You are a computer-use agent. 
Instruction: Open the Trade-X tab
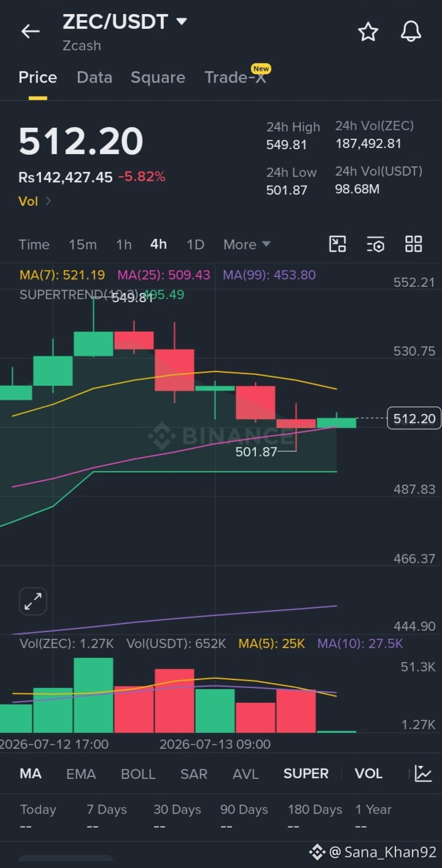(x=236, y=77)
